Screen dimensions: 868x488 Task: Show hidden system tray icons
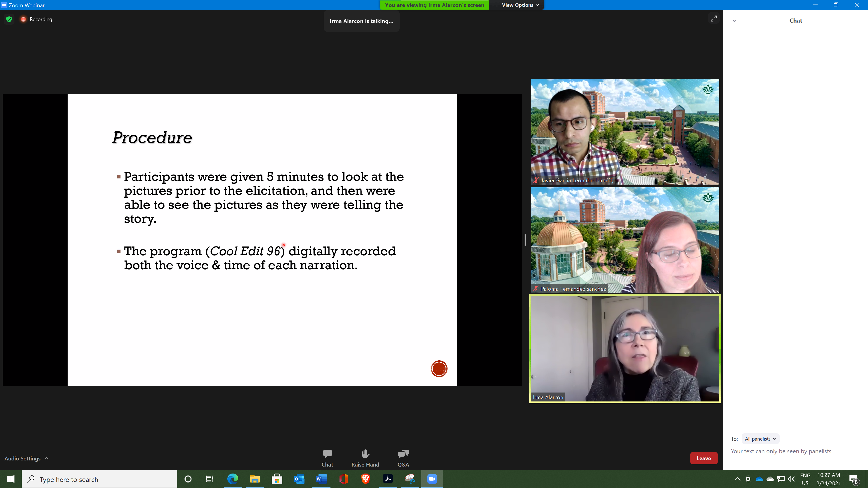[x=737, y=479]
